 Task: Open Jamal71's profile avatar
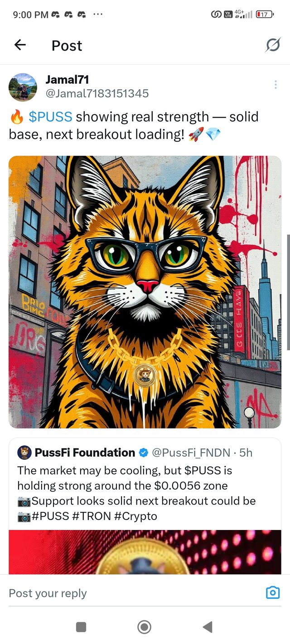click(x=23, y=87)
